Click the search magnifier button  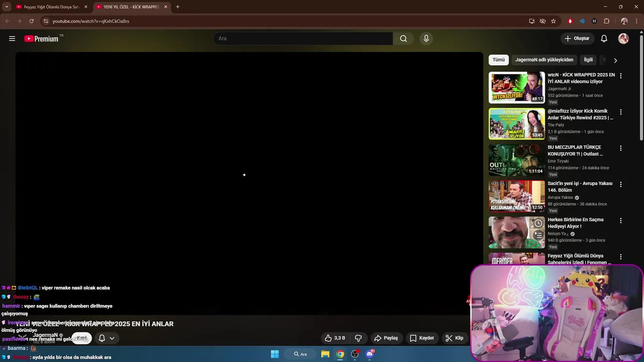[x=404, y=39]
